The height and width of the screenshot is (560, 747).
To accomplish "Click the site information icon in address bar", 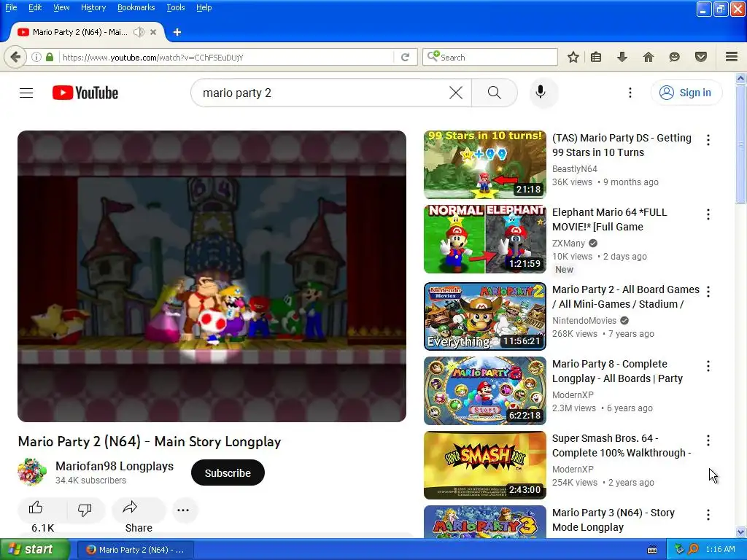I will (x=36, y=57).
